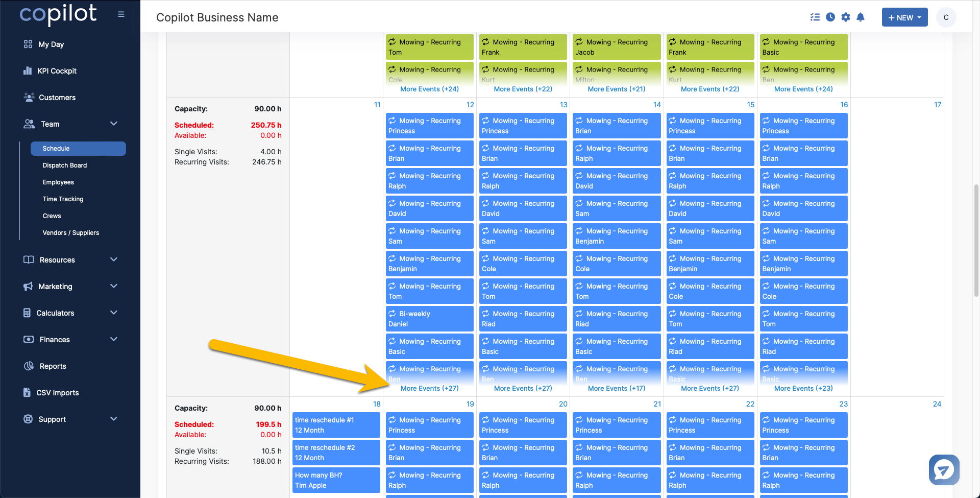Click date number 19

pos(470,404)
